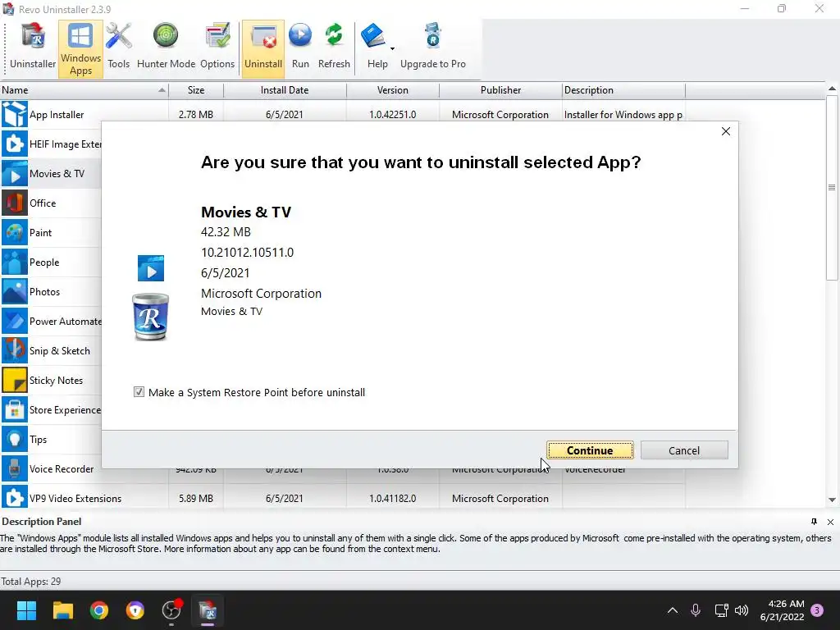Select the Office app icon

click(x=15, y=203)
